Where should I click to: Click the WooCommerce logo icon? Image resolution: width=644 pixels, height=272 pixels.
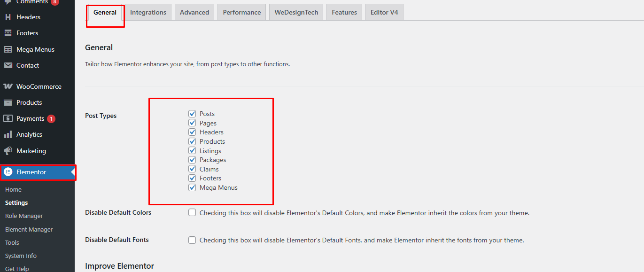tap(8, 86)
